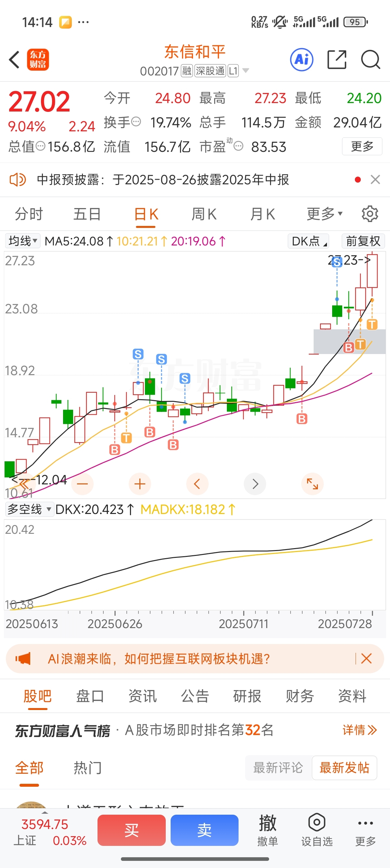Image resolution: width=390 pixels, height=868 pixels.
Task: Toggle 前复权 price adjustment
Action: 363,241
